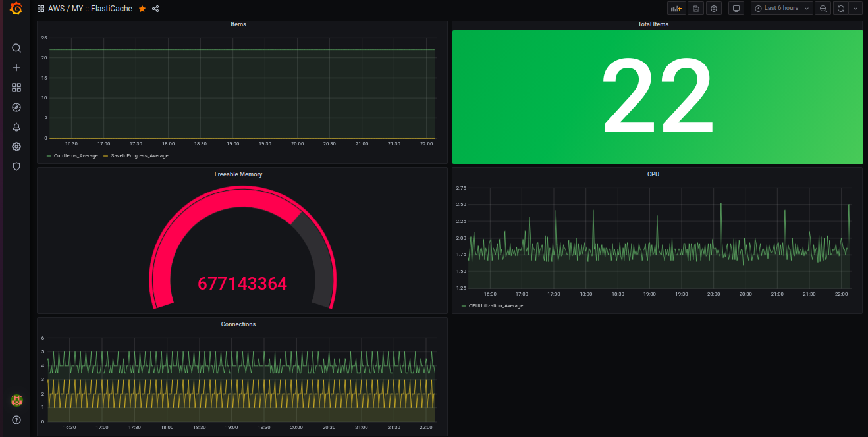This screenshot has height=437, width=868.
Task: Cycle view mode with monitor icon
Action: click(x=736, y=9)
